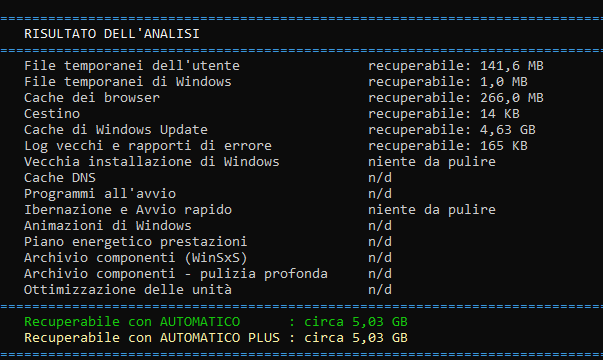
Task: Click 'Recuperabile con AUTOMATICO PLUS' label
Action: click(152, 338)
